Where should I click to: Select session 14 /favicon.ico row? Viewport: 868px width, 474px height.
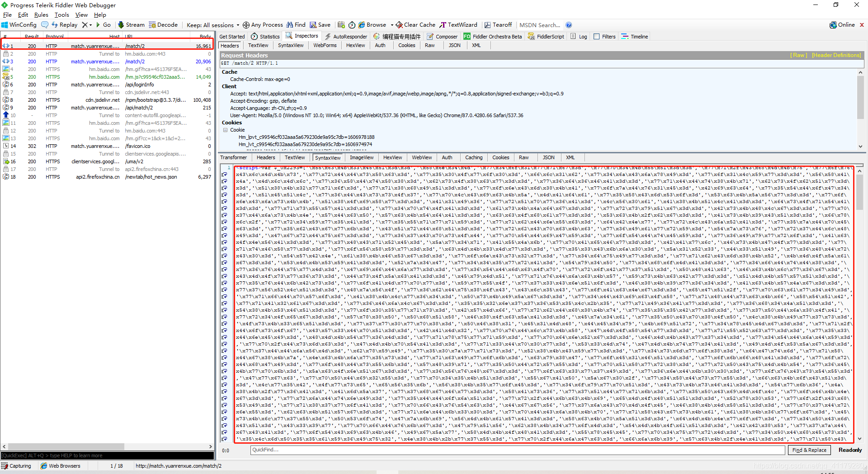pyautogui.click(x=107, y=146)
